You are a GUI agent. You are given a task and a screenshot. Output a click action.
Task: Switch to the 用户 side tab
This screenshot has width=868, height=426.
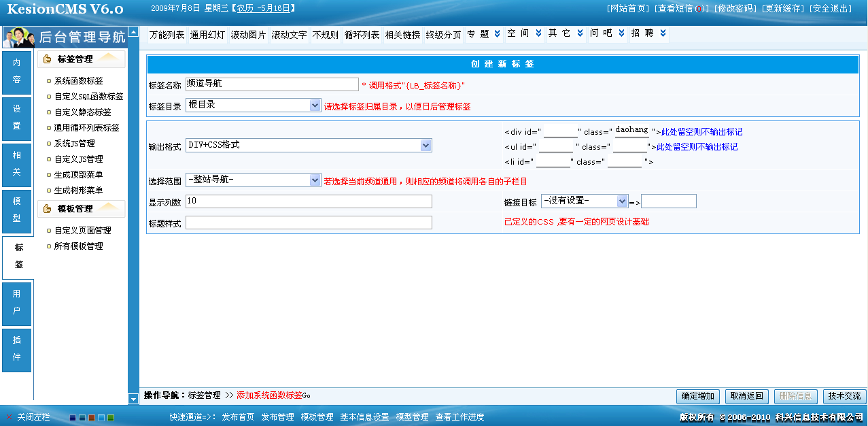[17, 303]
